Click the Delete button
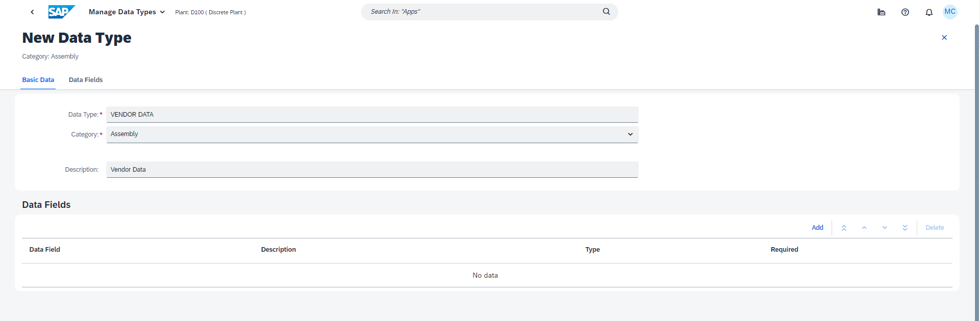The width and height of the screenshot is (980, 321). [935, 228]
